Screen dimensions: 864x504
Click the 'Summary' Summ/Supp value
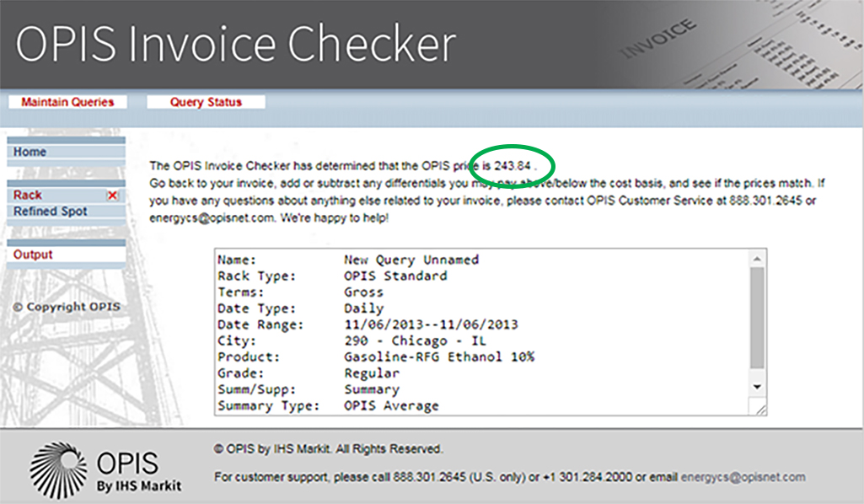pos(372,389)
